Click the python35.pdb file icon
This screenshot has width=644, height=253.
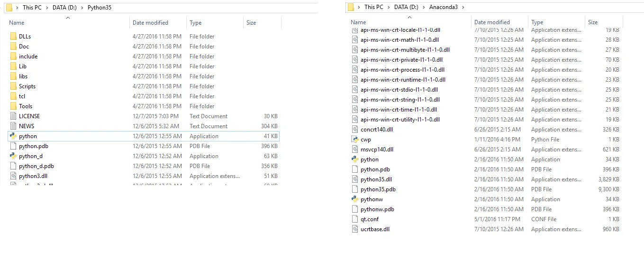355,189
